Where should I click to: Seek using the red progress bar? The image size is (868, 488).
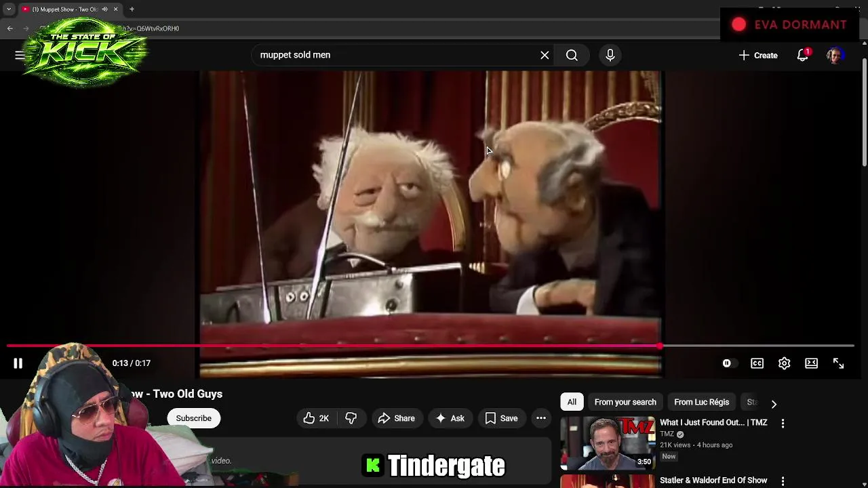tap(430, 346)
